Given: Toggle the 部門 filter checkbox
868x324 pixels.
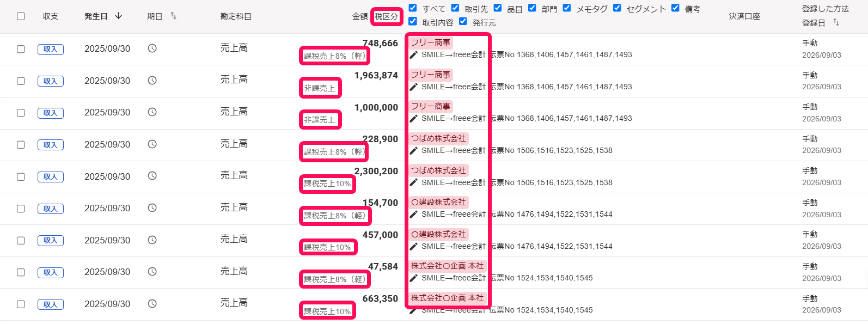Looking at the screenshot, I should [x=532, y=8].
